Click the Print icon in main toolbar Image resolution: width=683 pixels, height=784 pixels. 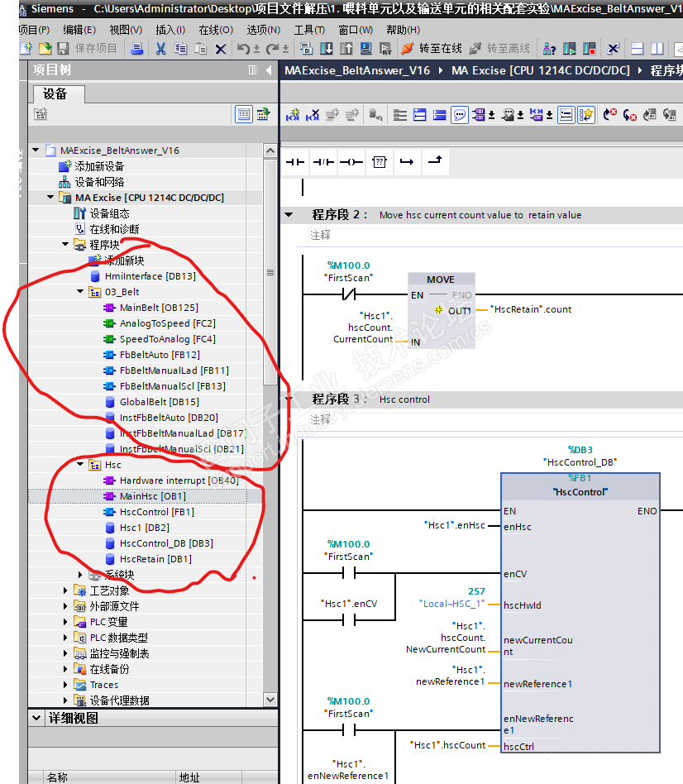tap(136, 49)
